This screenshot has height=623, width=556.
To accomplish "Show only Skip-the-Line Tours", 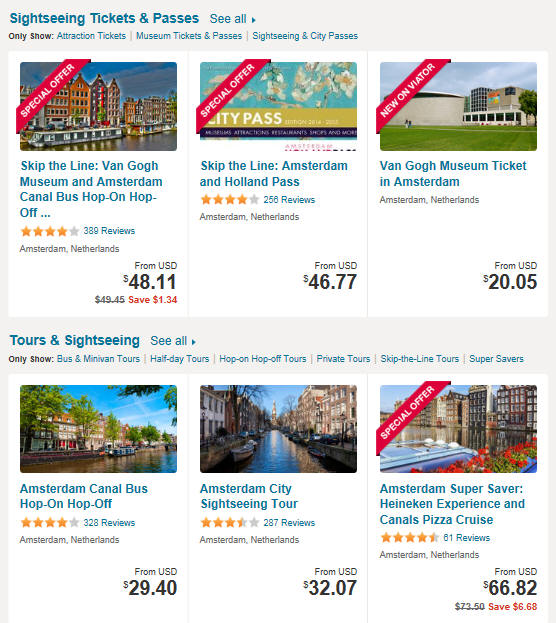I will 420,359.
